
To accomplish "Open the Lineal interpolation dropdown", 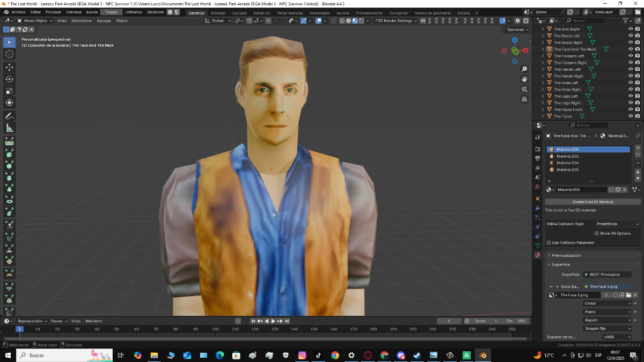I will coord(608,304).
